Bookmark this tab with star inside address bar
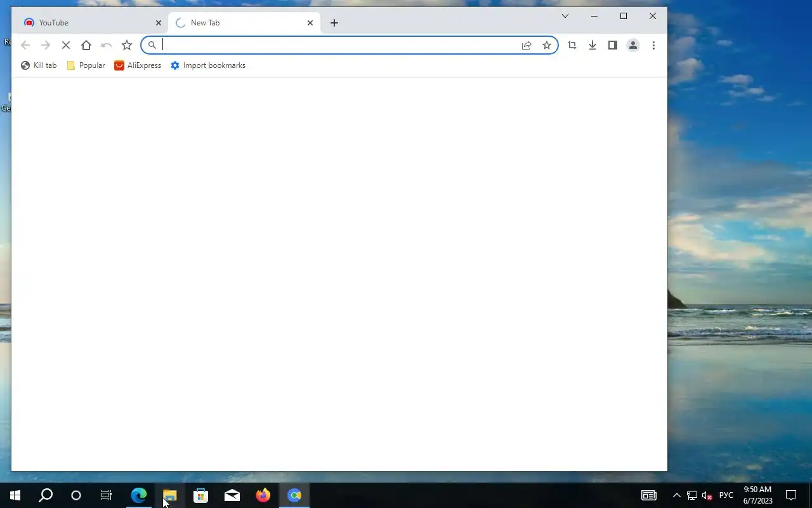This screenshot has width=812, height=508. coord(547,45)
